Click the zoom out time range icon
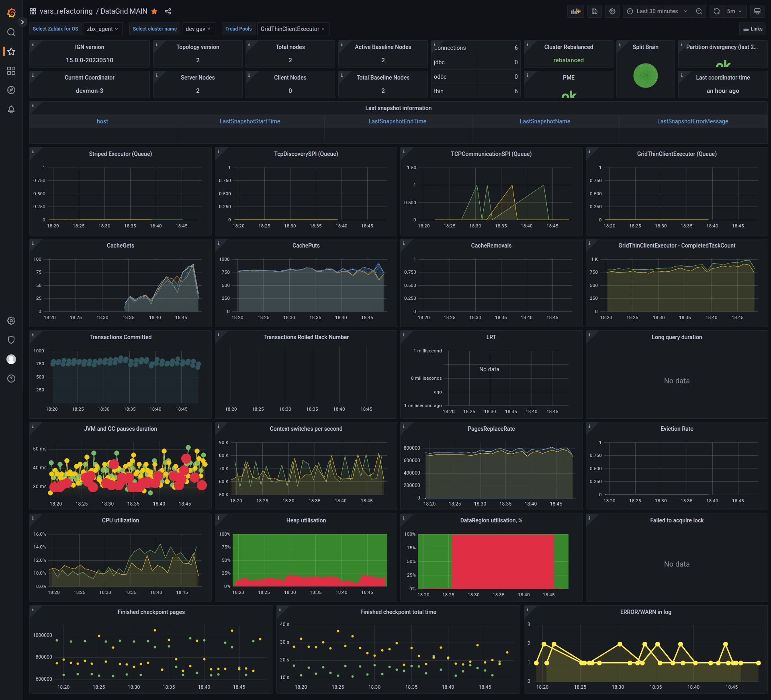The width and height of the screenshot is (771, 700). click(699, 11)
